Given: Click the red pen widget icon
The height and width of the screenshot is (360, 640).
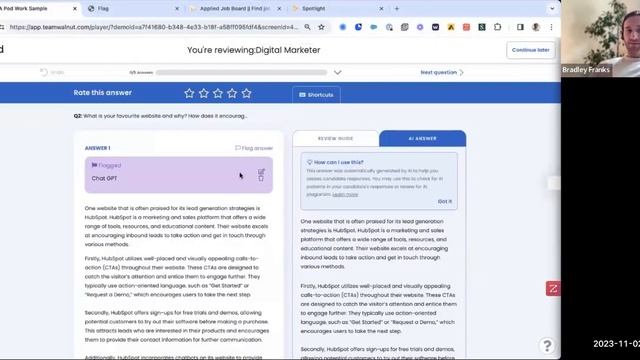Looking at the screenshot, I should pos(553,289).
